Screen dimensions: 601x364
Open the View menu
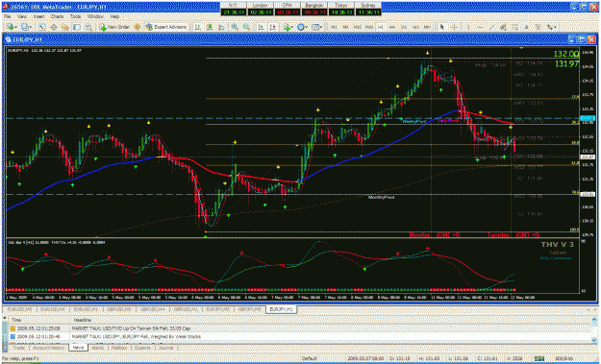22,17
